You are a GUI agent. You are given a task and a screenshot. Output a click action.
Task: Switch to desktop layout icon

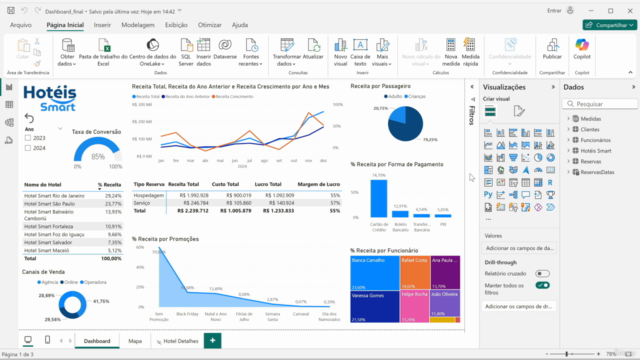pos(28,340)
